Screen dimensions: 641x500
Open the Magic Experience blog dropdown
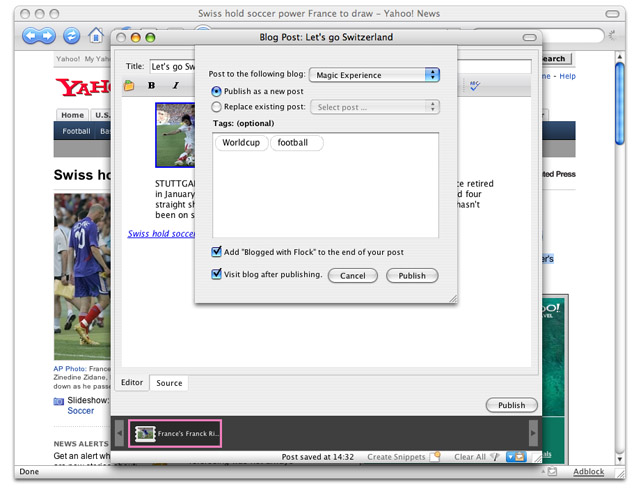(x=374, y=74)
